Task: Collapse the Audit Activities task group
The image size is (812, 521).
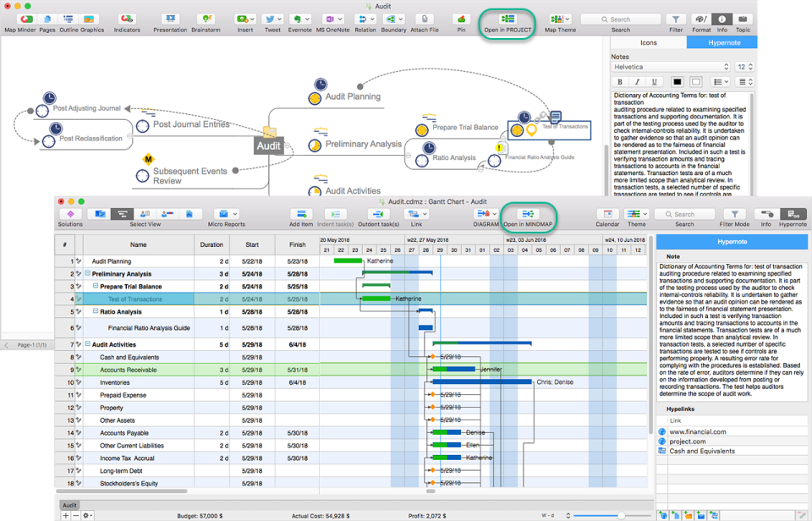Action: 87,344
